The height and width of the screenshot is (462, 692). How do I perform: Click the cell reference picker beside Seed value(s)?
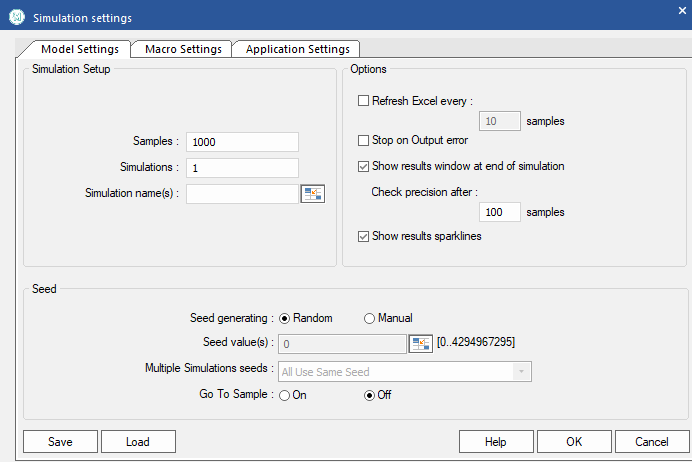coord(421,344)
